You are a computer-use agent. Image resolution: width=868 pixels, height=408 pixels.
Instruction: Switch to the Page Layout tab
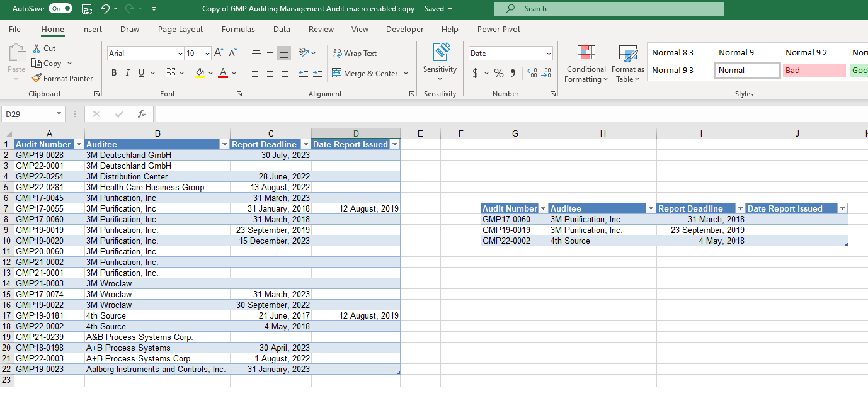181,29
